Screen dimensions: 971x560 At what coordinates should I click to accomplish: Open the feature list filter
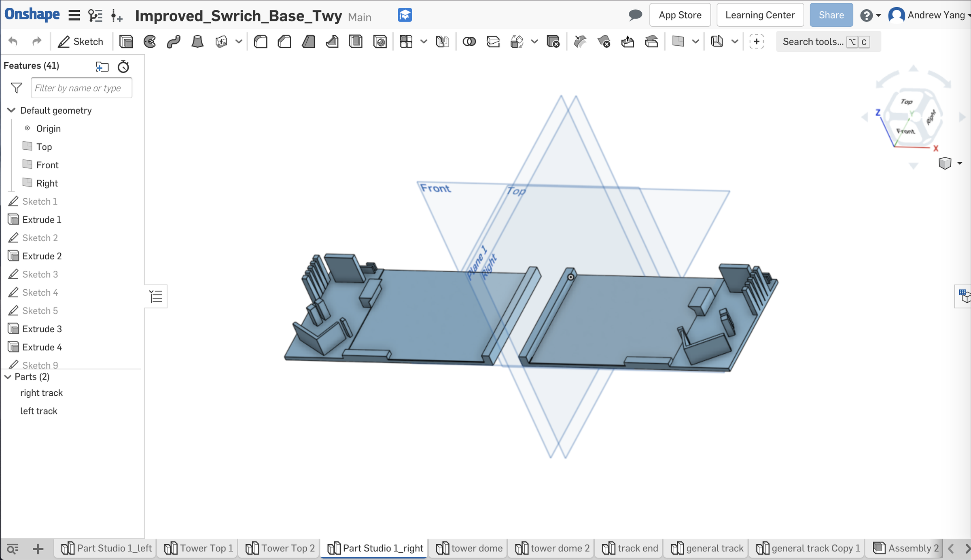click(x=16, y=87)
